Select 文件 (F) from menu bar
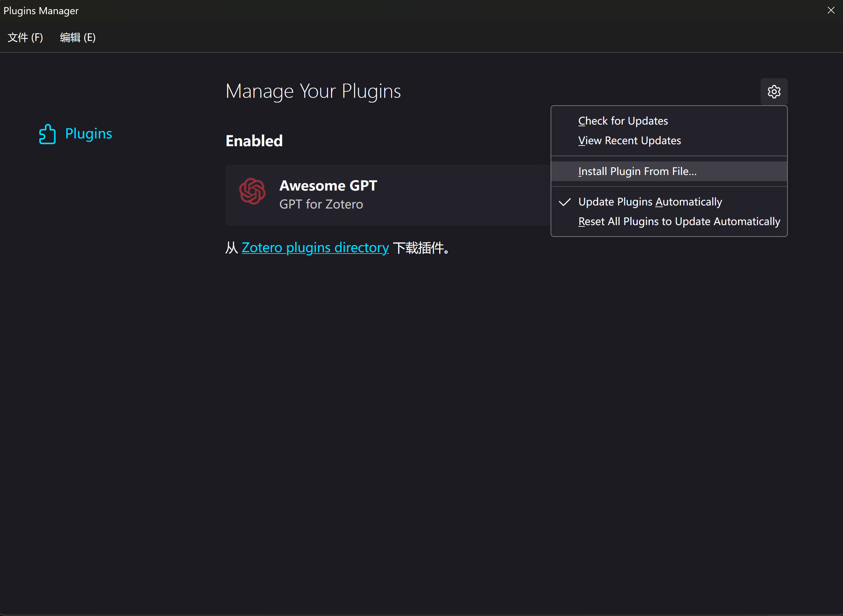 click(27, 37)
